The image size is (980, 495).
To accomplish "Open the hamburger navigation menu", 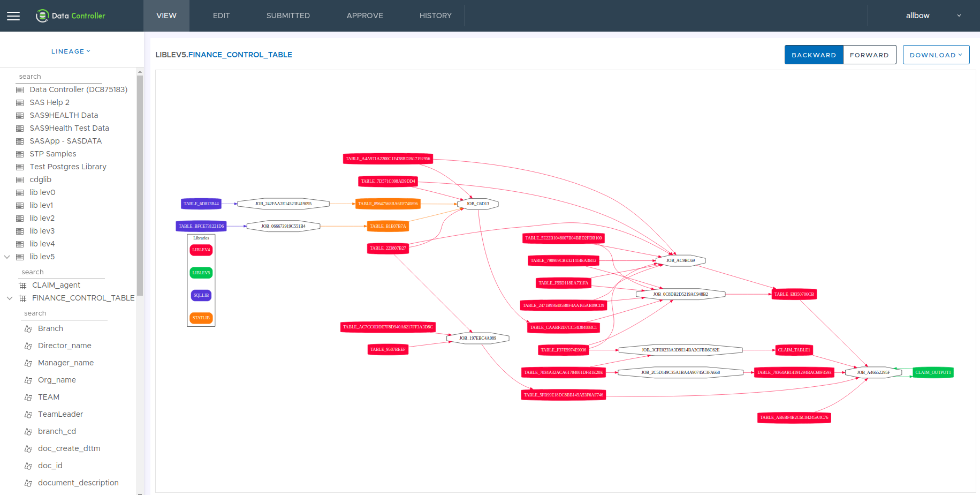I will click(x=13, y=16).
